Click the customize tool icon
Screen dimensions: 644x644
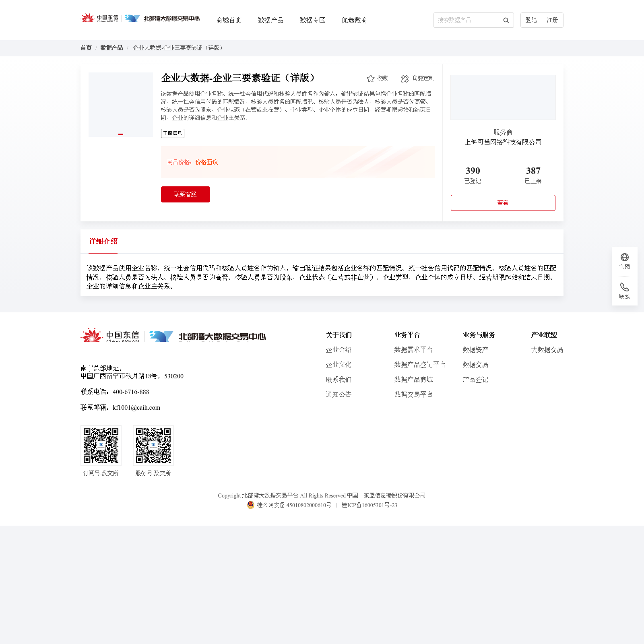pos(405,78)
